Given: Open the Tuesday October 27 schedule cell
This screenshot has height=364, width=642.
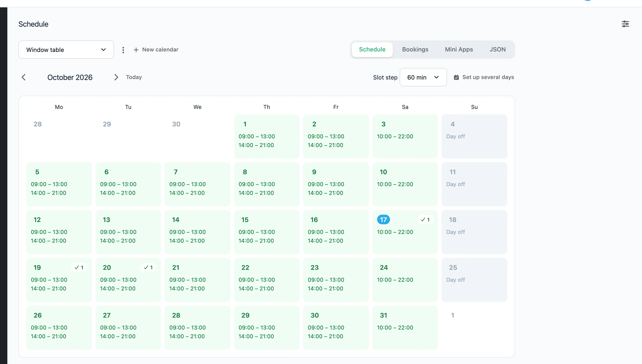Looking at the screenshot, I should point(128,327).
